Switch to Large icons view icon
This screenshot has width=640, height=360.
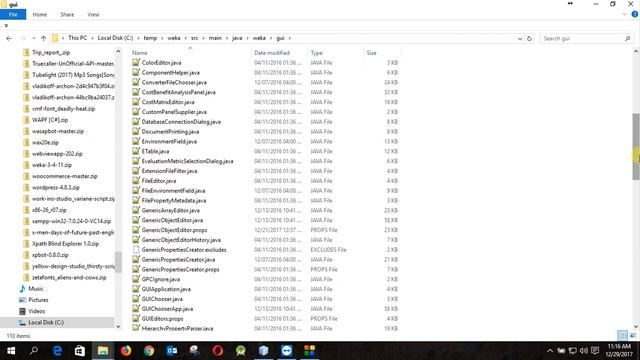[x=633, y=336]
